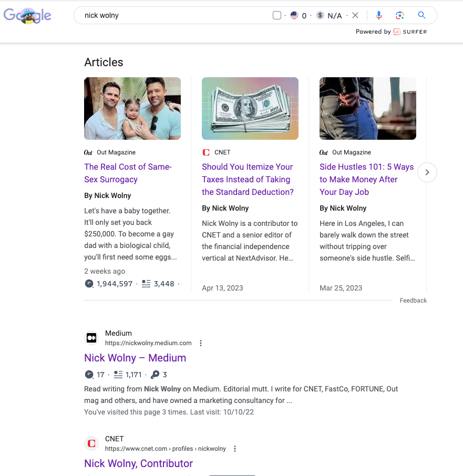Screen dimensions: 463x476
Task: Click the Out Magazine logo on surrogacy card
Action: point(88,152)
